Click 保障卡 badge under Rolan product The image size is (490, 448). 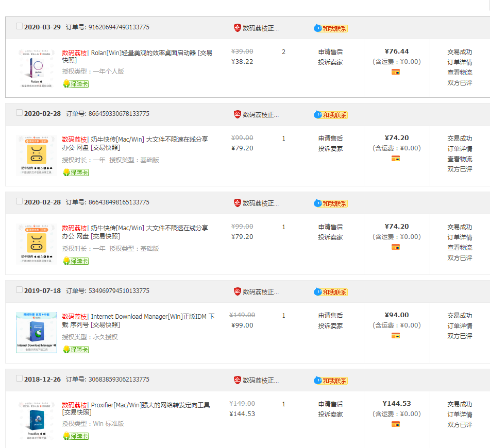pos(76,84)
